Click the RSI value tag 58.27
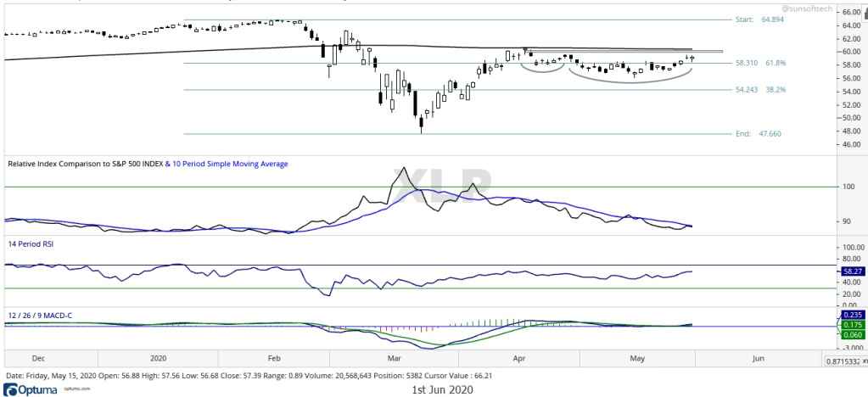This screenshot has width=868, height=397. pyautogui.click(x=851, y=271)
